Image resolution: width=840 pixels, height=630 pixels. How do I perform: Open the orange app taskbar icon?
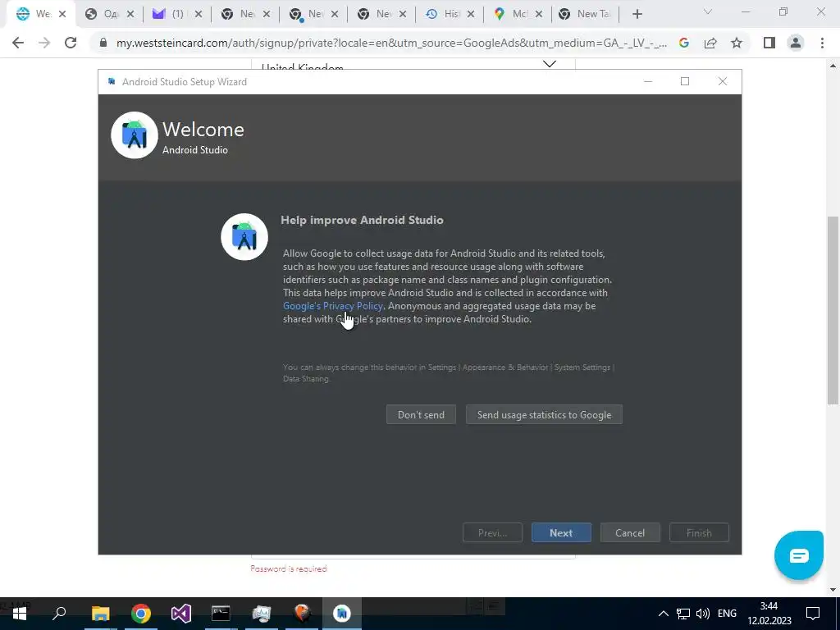click(x=302, y=614)
